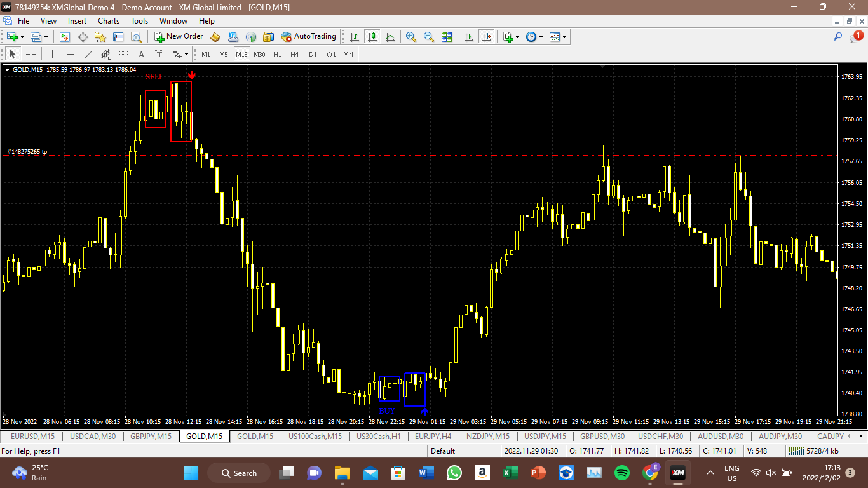Toggle the candlestick chart mode
868x488 pixels.
point(372,37)
